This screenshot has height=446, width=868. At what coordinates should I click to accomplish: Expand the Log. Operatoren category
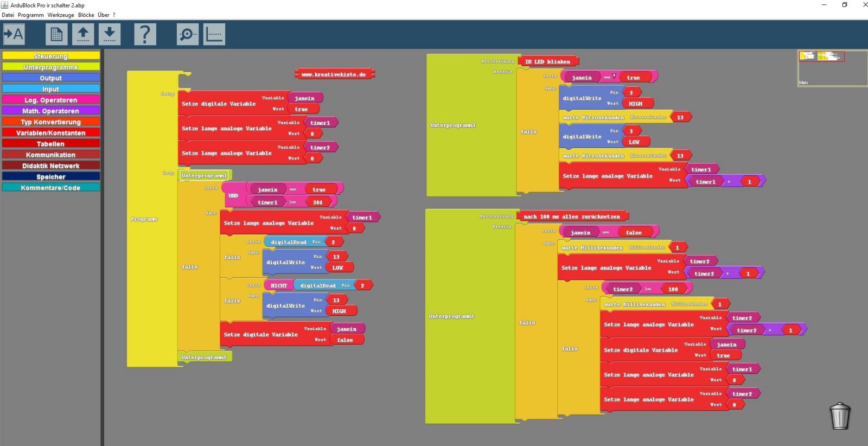51,100
